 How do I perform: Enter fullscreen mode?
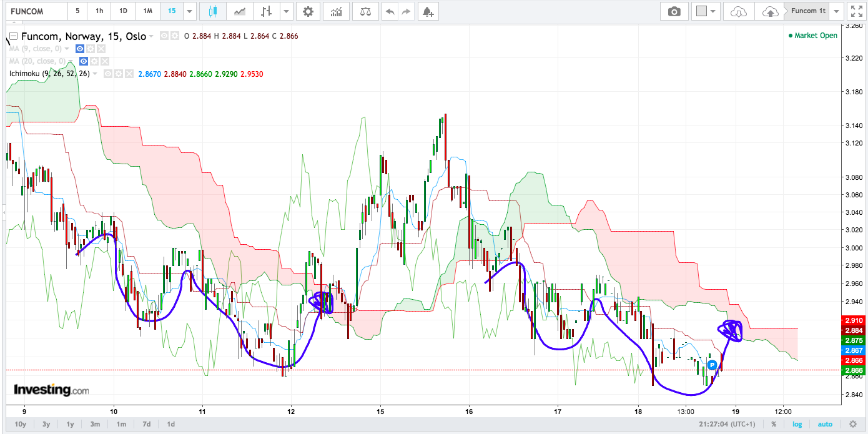[x=856, y=11]
